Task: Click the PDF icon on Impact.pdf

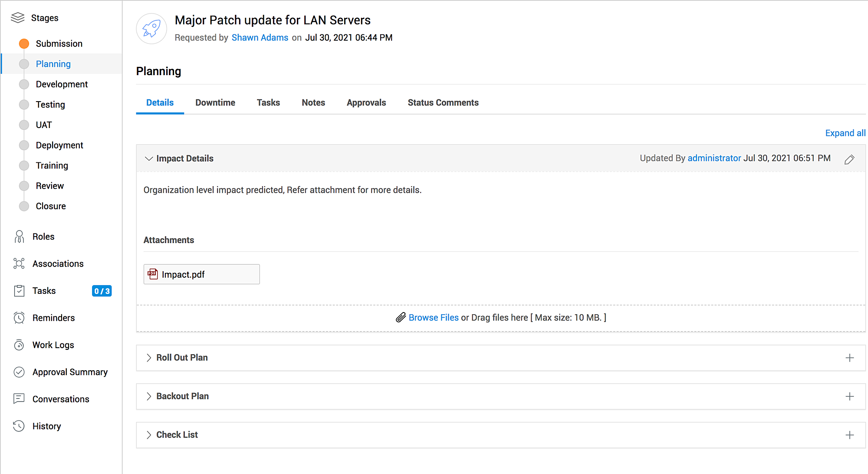Action: coord(153,274)
